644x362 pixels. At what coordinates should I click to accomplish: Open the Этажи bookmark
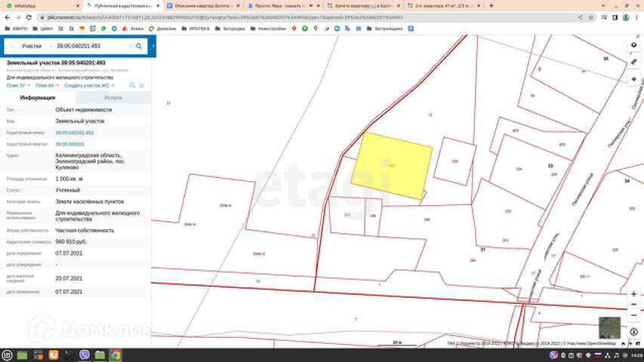(133, 29)
